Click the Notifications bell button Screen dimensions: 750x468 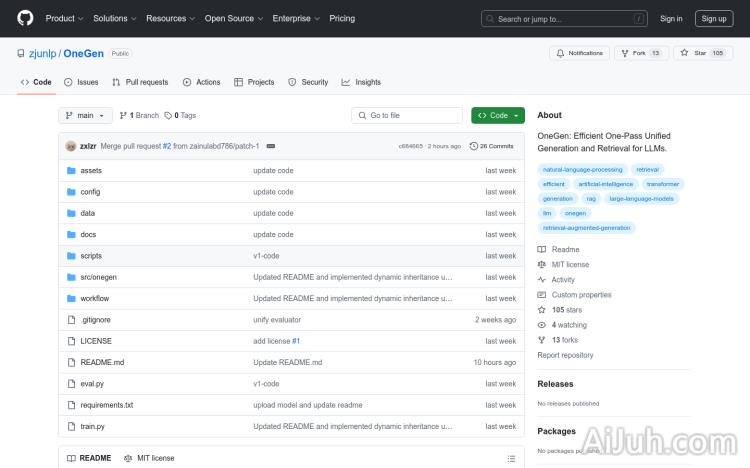tap(580, 53)
